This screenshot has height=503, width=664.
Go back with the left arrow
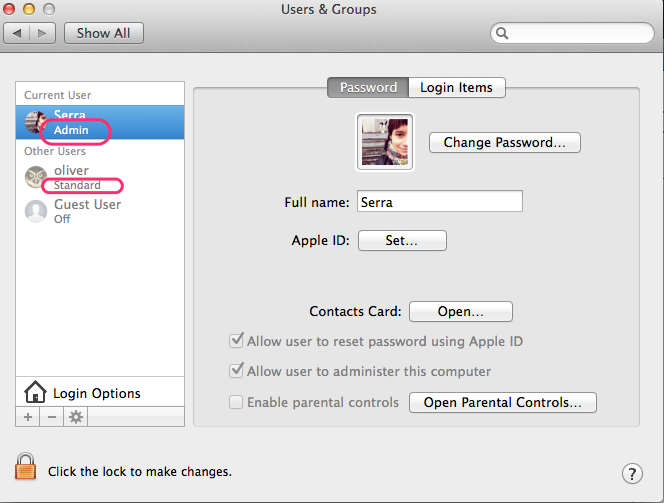coord(17,33)
